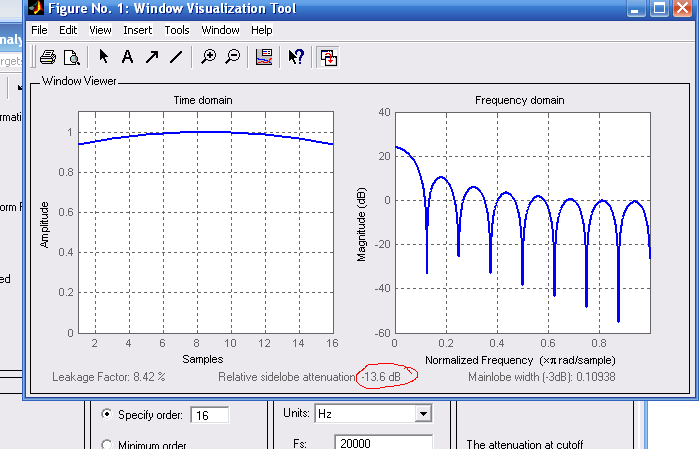Click the Mainlobe width (-3dB): 0.10938 readout
This screenshot has height=449, width=699.
click(542, 377)
